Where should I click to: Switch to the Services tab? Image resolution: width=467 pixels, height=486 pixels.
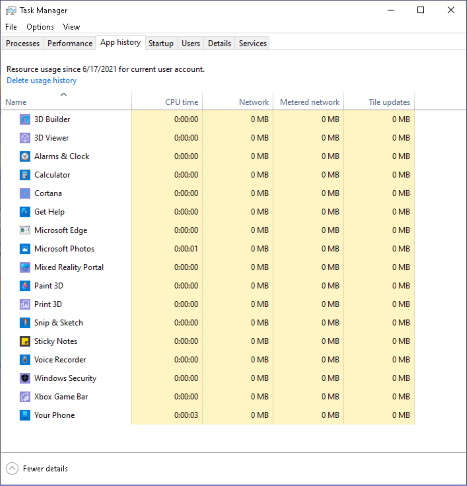253,43
